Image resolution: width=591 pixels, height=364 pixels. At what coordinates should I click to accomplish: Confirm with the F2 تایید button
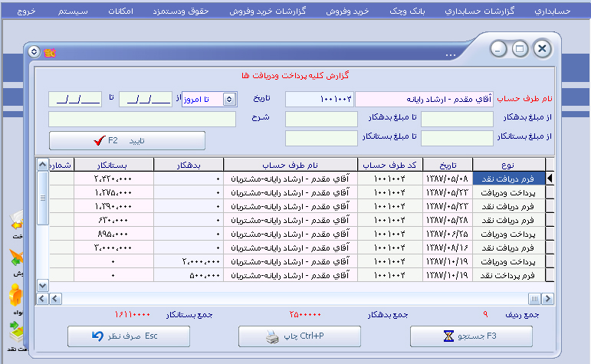click(x=127, y=141)
